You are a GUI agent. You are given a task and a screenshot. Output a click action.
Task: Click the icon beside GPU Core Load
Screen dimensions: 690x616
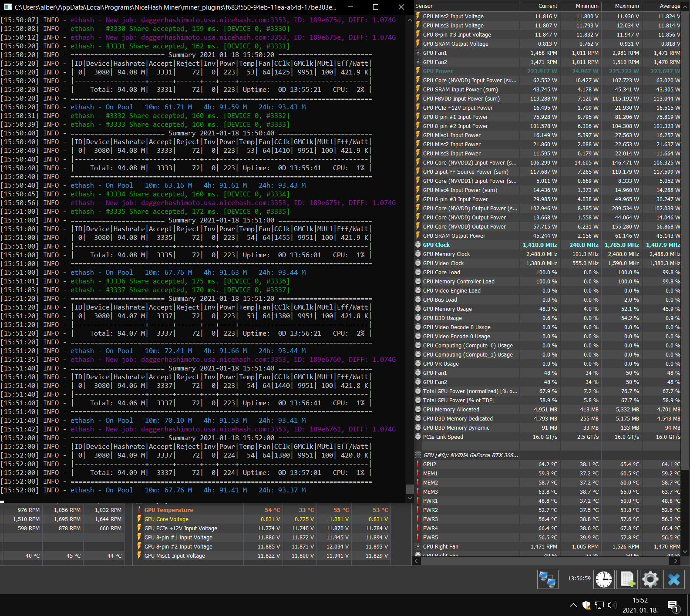(418, 272)
